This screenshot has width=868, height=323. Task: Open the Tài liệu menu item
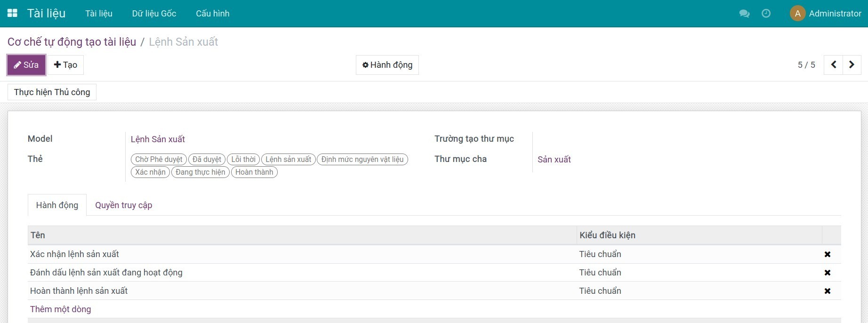coord(98,14)
